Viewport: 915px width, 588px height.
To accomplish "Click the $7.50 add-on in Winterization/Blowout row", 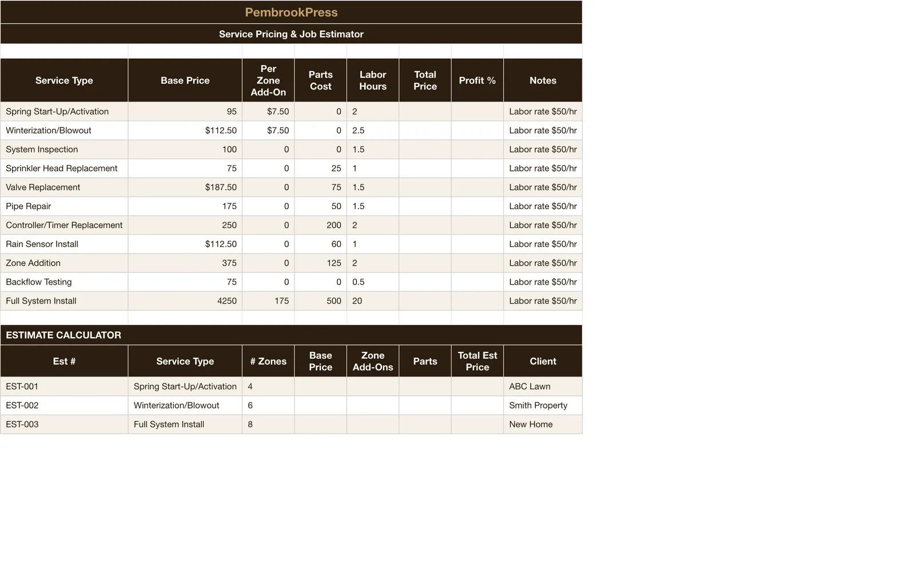I will (x=268, y=130).
